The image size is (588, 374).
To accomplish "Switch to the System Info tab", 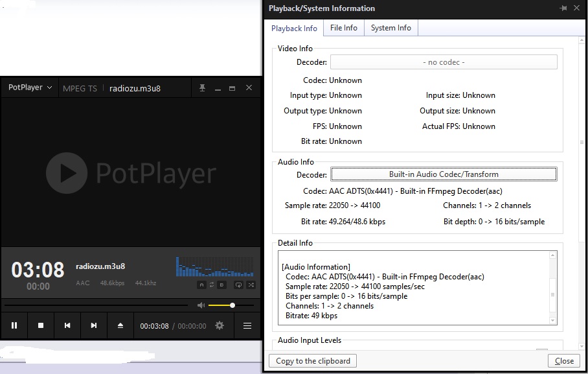I will click(x=390, y=28).
